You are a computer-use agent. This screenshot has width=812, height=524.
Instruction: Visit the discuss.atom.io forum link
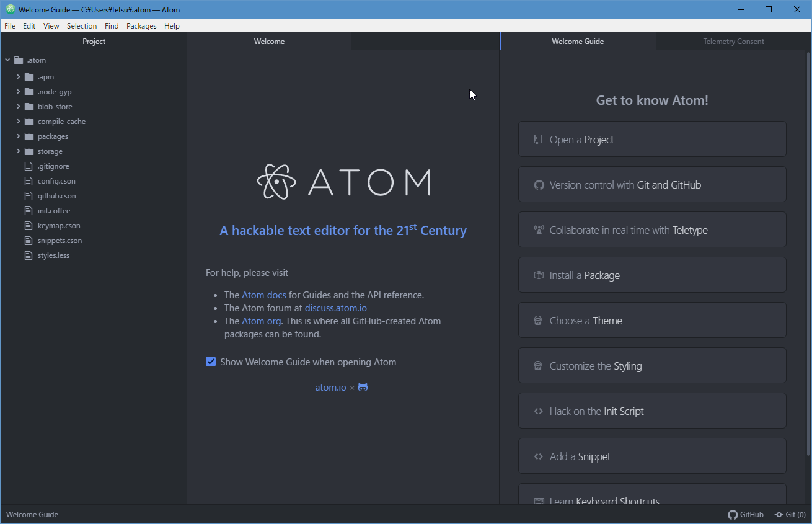pos(335,308)
